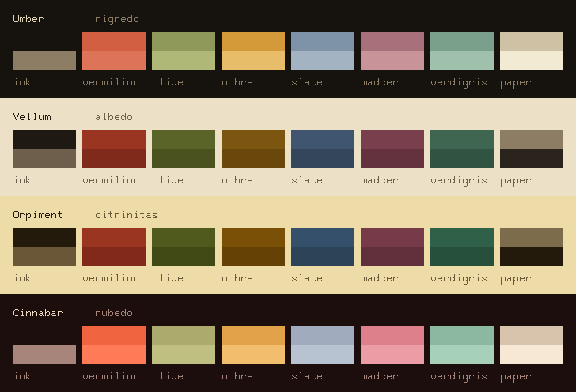Select the Vellum ink swatch
The image size is (576, 392).
pos(44,149)
